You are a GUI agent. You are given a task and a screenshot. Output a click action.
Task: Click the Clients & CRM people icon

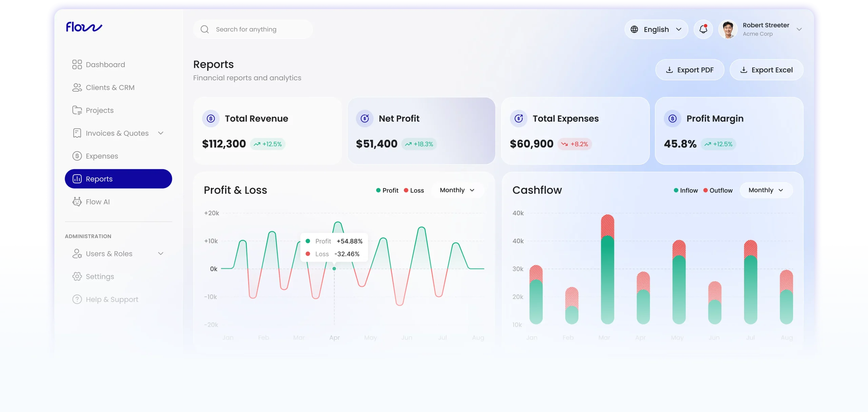[x=77, y=87]
